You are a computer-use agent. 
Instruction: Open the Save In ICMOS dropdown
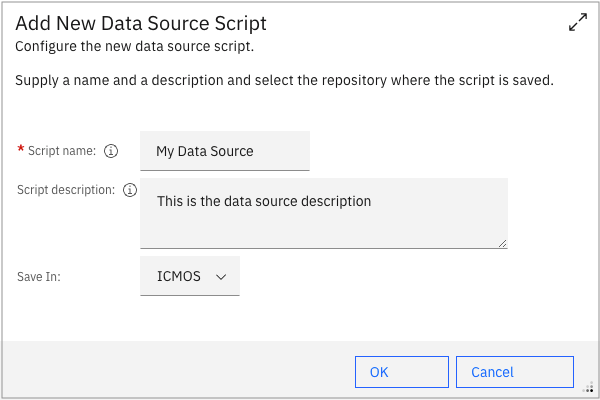190,276
